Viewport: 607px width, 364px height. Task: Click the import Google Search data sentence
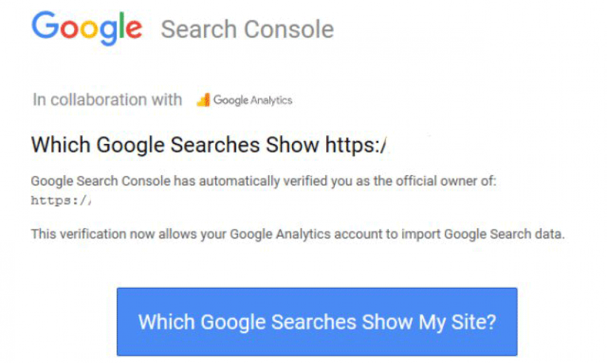click(x=298, y=234)
